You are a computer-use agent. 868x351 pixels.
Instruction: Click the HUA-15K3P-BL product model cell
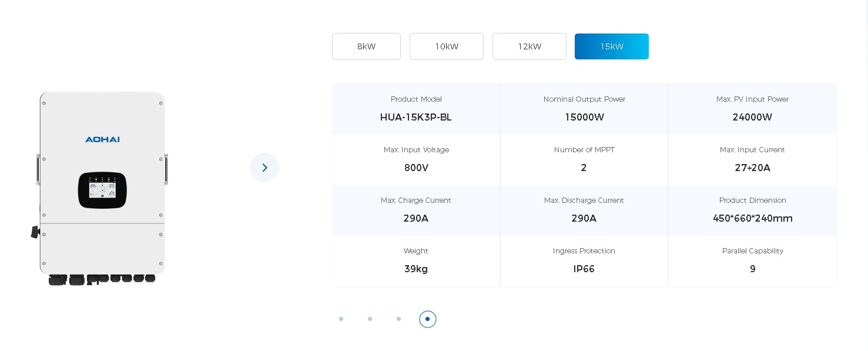416,109
